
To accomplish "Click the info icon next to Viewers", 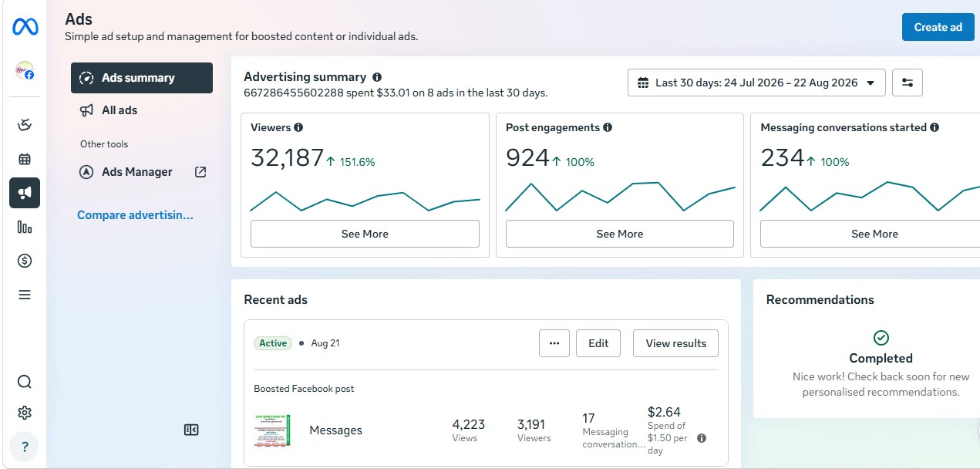I will coord(298,127).
